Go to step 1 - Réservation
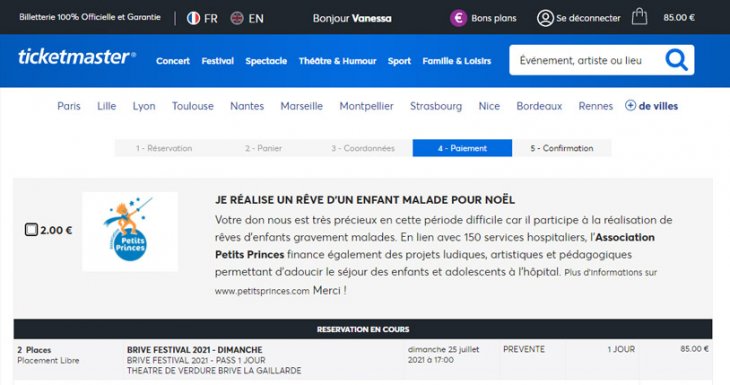The height and width of the screenshot is (385, 730). [164, 148]
